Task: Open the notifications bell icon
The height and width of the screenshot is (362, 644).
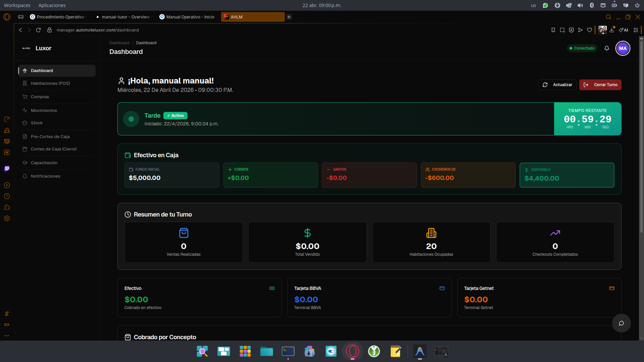Action: [606, 48]
